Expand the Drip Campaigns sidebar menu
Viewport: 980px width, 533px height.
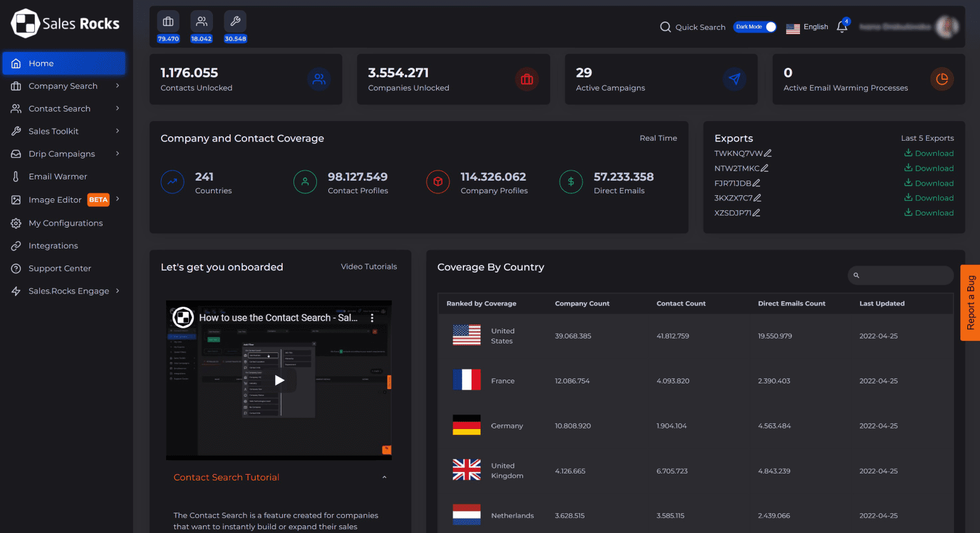click(117, 154)
